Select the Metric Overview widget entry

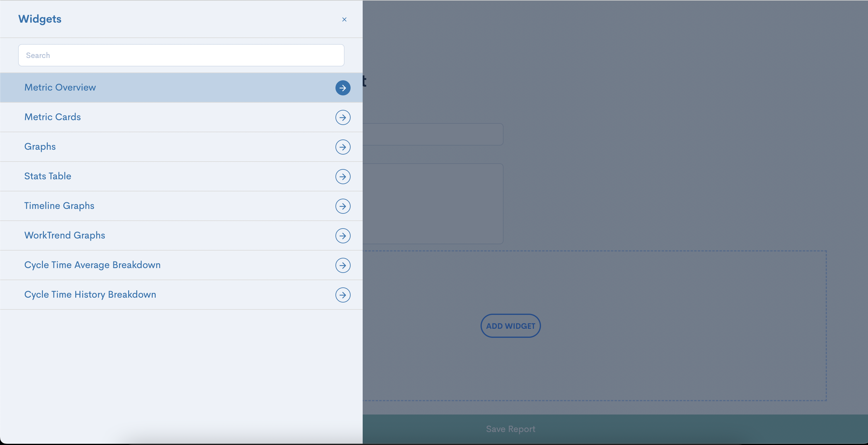60,88
